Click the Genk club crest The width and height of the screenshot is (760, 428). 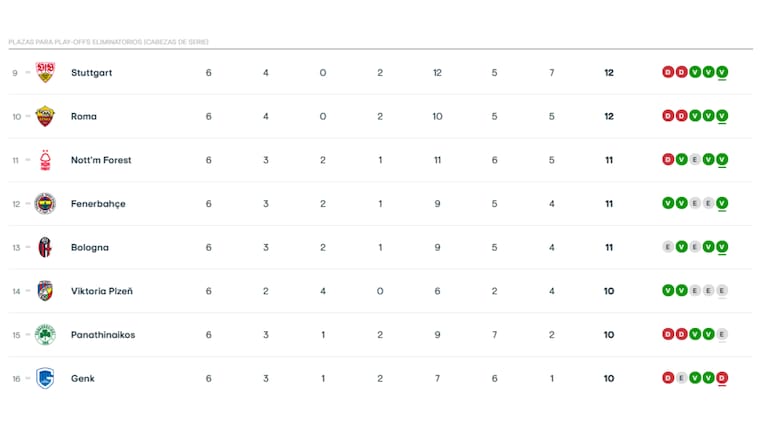click(45, 378)
